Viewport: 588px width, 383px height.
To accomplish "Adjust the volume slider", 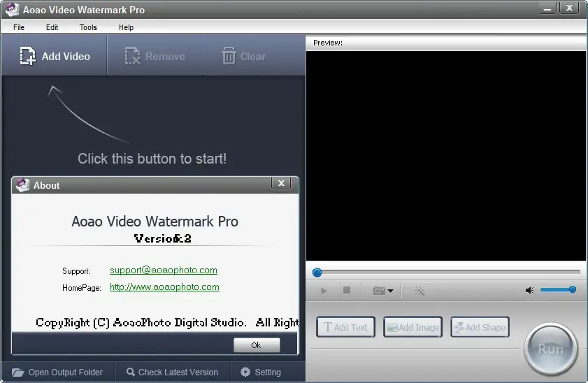I will point(558,289).
